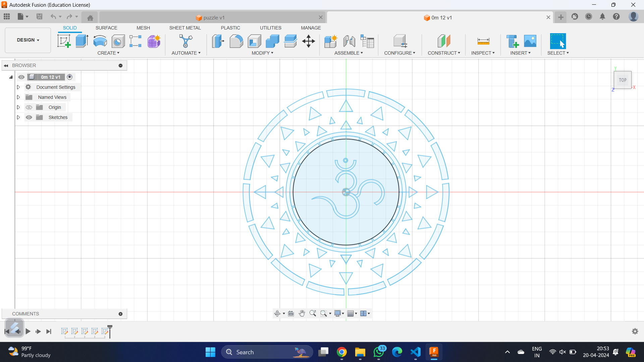Select the Measure tool
644x362 pixels.
[x=483, y=41]
